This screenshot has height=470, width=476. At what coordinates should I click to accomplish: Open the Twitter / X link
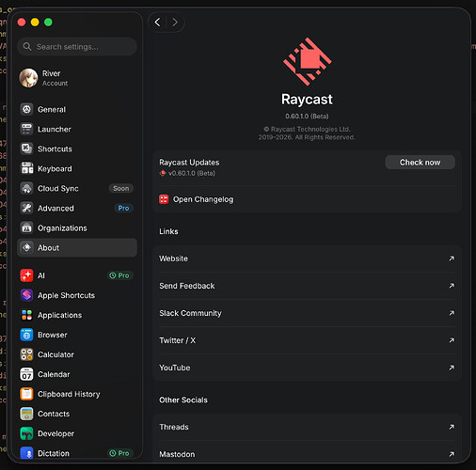pos(308,340)
